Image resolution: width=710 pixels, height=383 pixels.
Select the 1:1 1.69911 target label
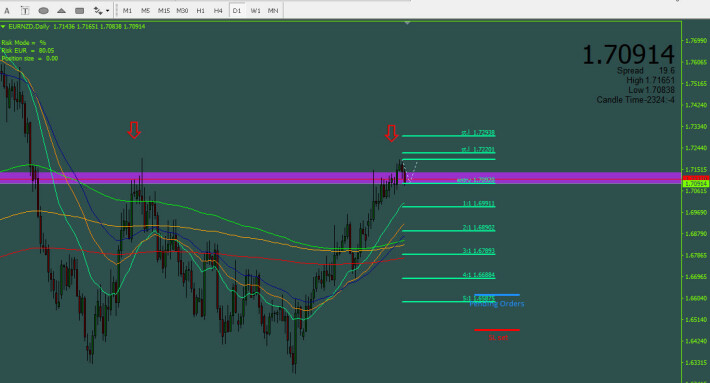(479, 204)
